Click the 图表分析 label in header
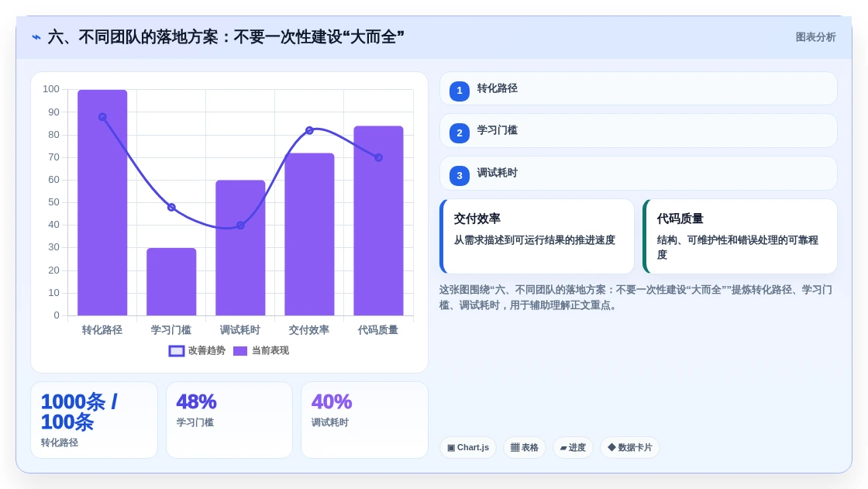The height and width of the screenshot is (489, 868). (816, 37)
